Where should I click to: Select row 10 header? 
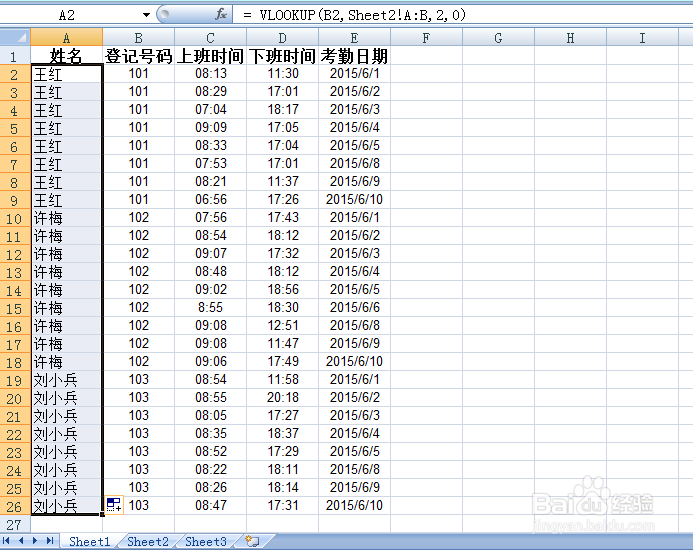click(15, 218)
